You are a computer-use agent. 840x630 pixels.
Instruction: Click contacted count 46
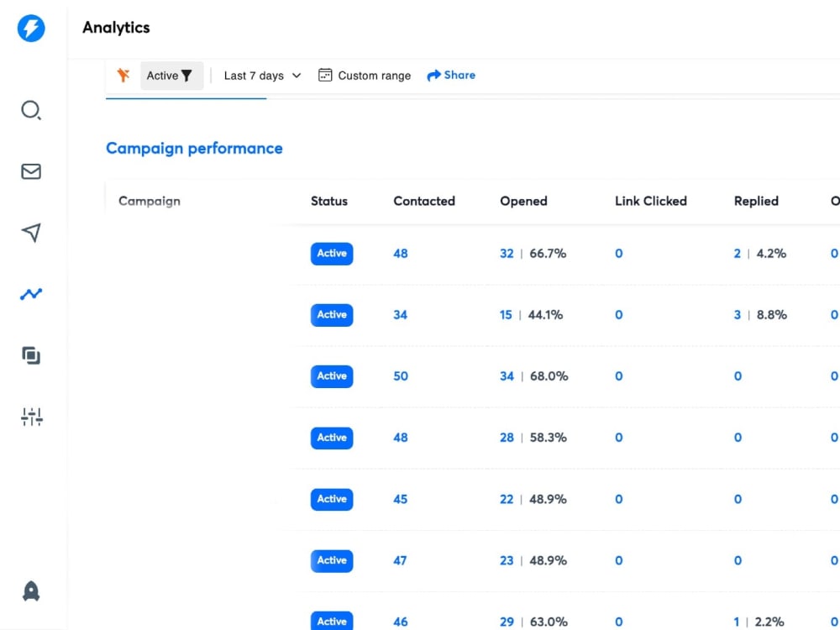pyautogui.click(x=400, y=622)
